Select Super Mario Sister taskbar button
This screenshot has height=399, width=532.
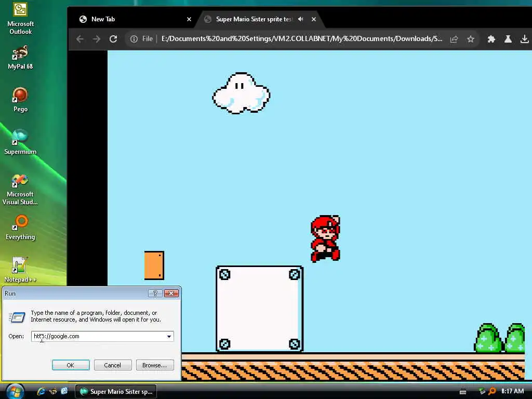(116, 392)
